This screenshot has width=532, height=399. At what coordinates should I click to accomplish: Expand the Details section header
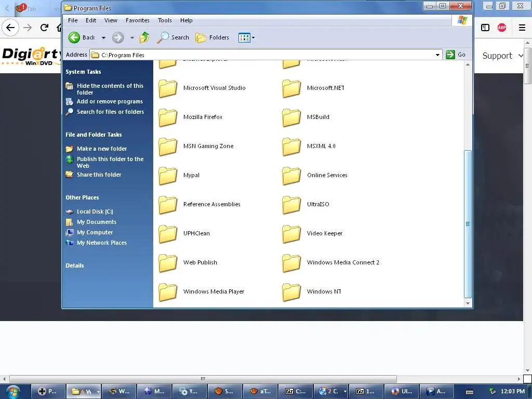[75, 265]
